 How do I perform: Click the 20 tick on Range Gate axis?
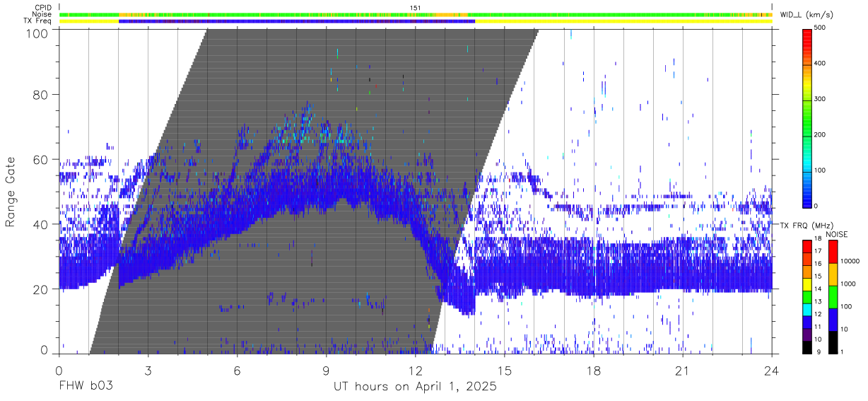point(41,289)
